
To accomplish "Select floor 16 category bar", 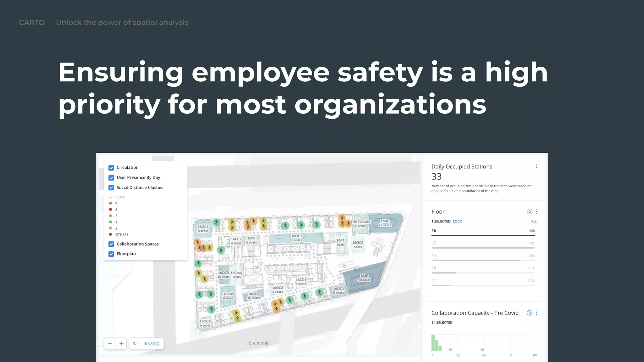I will tap(483, 233).
